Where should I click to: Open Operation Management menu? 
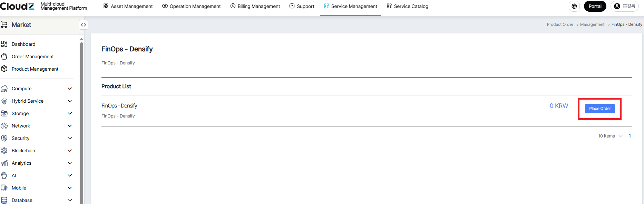pyautogui.click(x=191, y=6)
